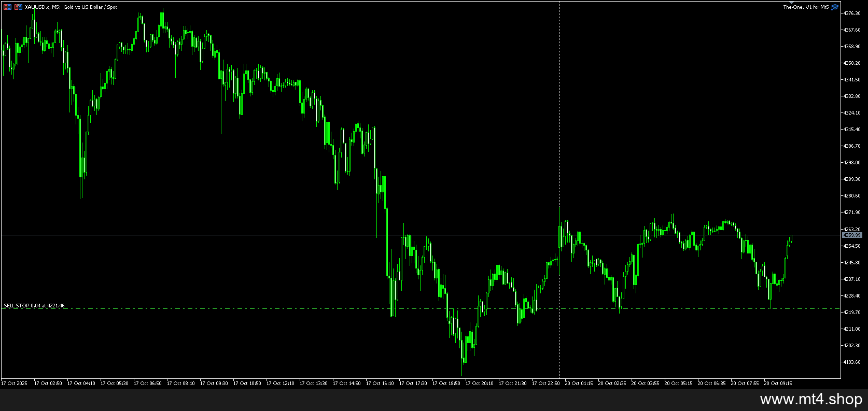This screenshot has width=868, height=411.
Task: Click the 17 Oct 08:10 time axis label
Action: click(x=181, y=384)
